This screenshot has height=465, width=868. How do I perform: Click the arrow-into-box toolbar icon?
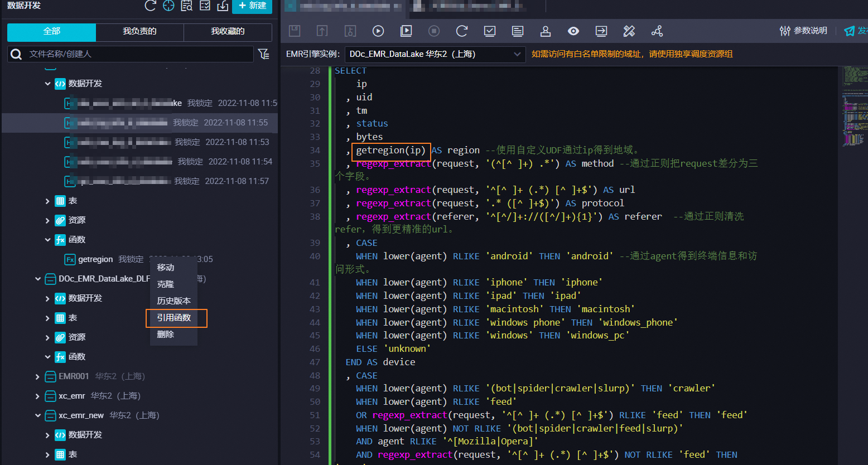[x=601, y=31]
